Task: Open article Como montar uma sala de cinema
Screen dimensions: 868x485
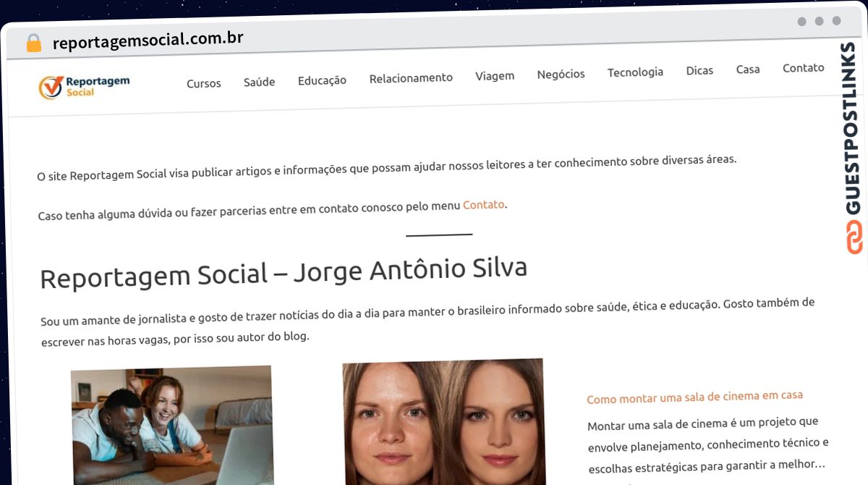Action: click(694, 397)
